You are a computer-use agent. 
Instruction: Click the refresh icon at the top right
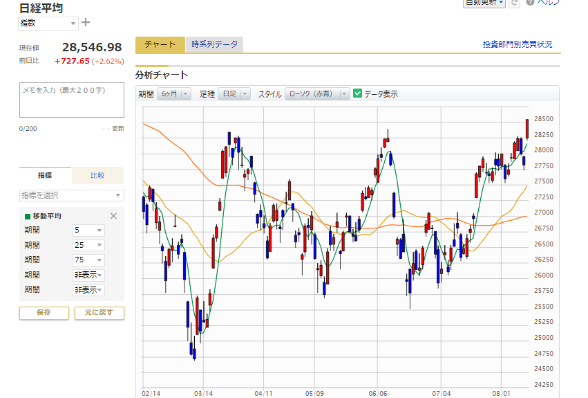(x=514, y=3)
